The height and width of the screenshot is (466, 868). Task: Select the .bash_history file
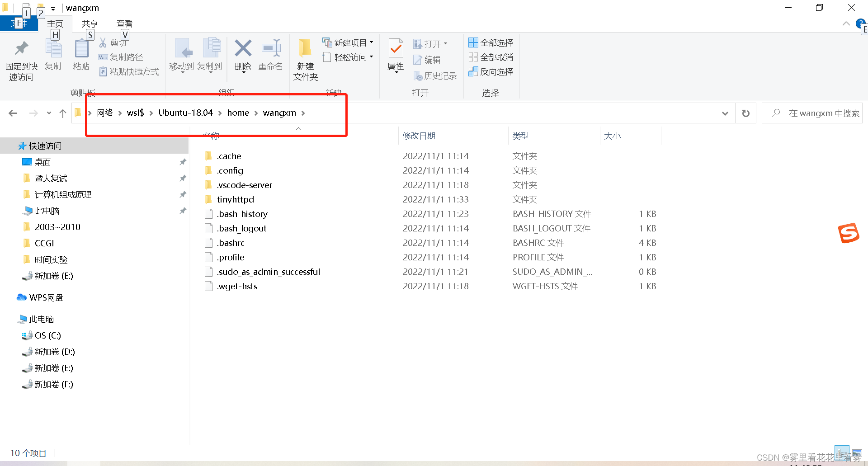coord(242,214)
